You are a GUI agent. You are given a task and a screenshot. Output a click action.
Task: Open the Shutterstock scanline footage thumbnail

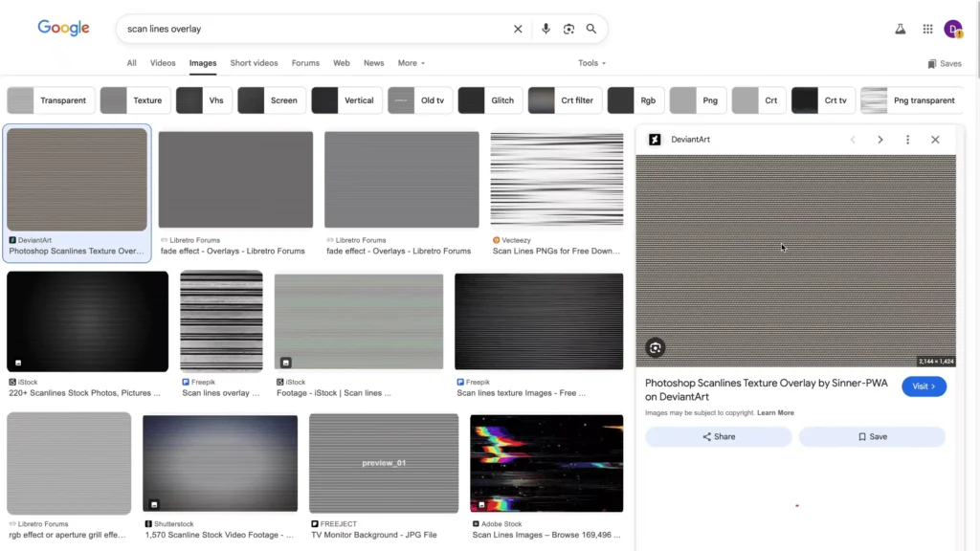coord(219,463)
